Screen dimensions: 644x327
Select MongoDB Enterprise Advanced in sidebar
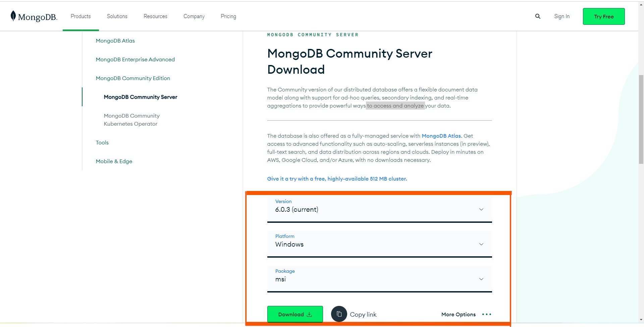tap(135, 59)
